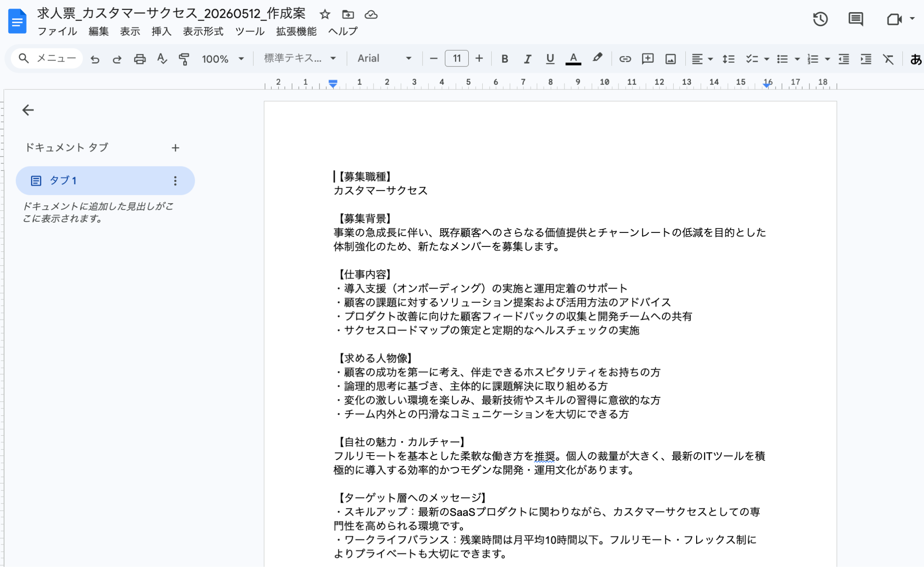Increase font size with plus button
The height and width of the screenshot is (567, 924).
(479, 59)
